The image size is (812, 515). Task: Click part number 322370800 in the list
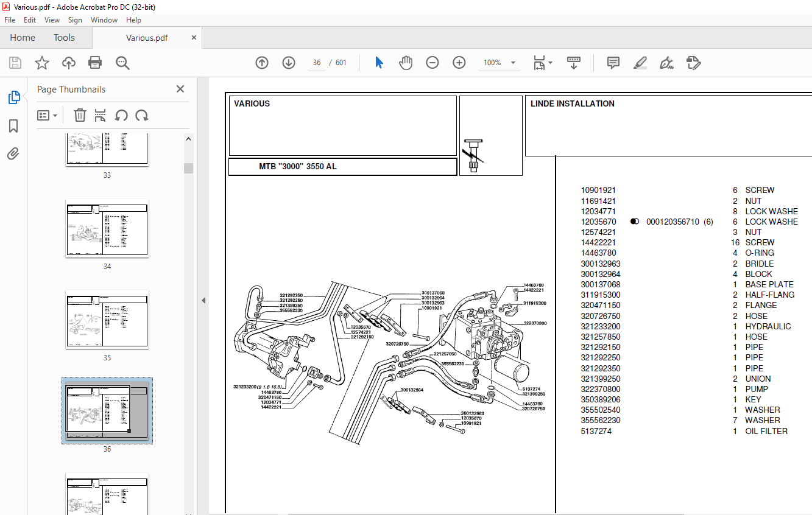(x=601, y=389)
